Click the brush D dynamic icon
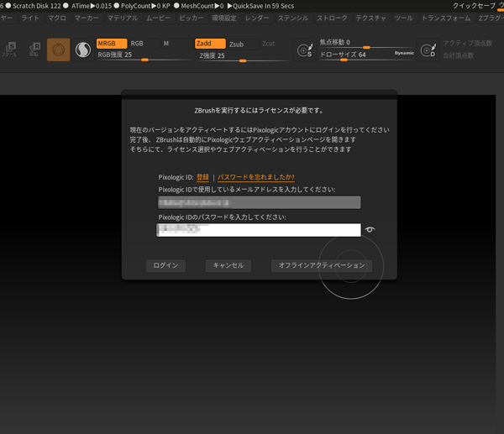The image size is (504, 434). coord(428,50)
